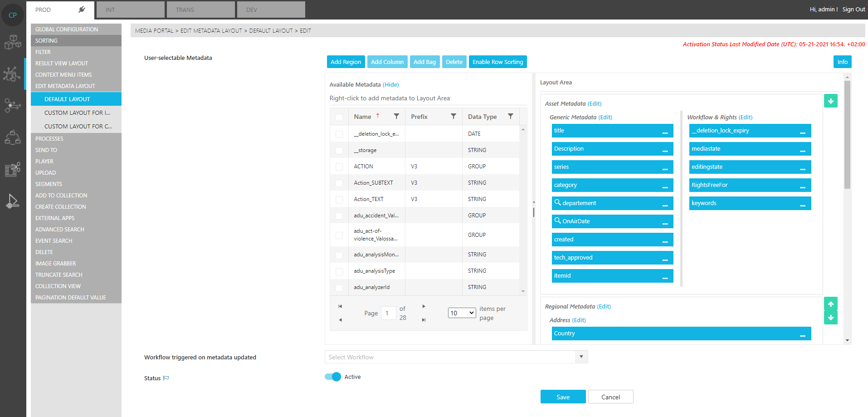Switch to the INT environment tab

pyautogui.click(x=130, y=10)
